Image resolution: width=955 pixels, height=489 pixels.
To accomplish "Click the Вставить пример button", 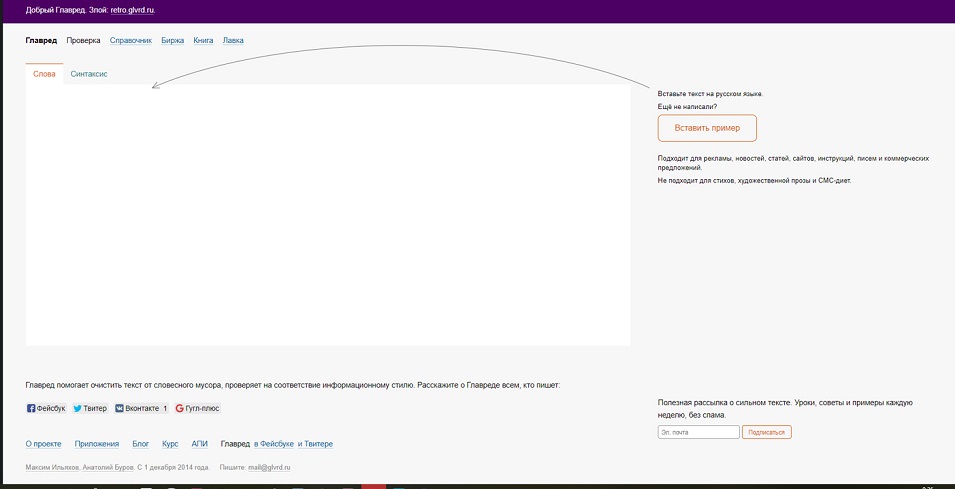I will coord(707,128).
